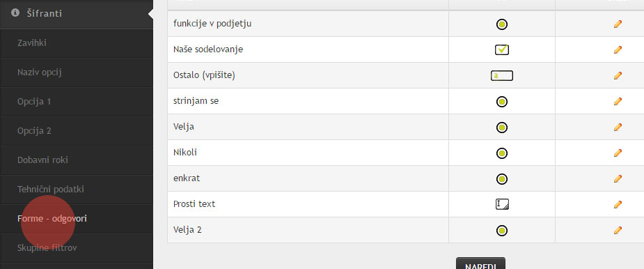Edit the 'Prosti text' entry pencil icon
The image size is (644, 269).
coord(618,204)
